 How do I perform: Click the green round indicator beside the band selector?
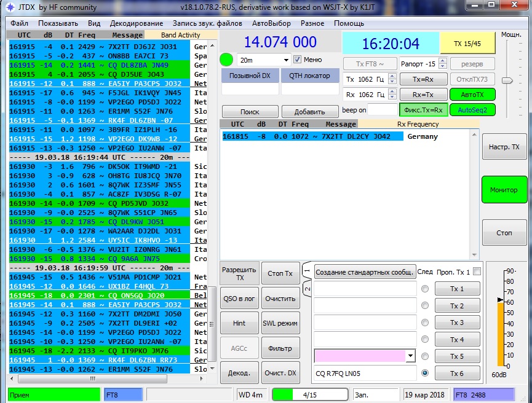click(226, 60)
